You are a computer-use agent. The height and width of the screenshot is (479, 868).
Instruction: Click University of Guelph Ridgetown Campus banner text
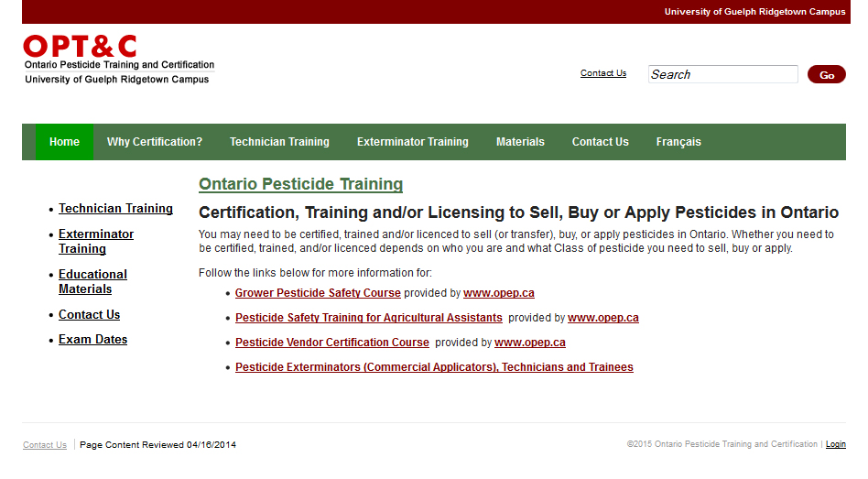click(754, 12)
